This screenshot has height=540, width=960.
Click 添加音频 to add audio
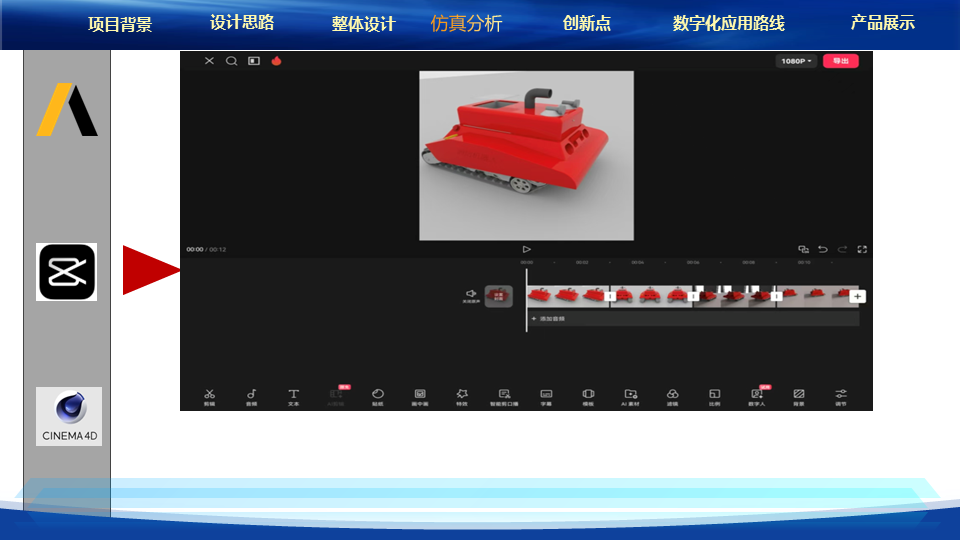pyautogui.click(x=548, y=318)
